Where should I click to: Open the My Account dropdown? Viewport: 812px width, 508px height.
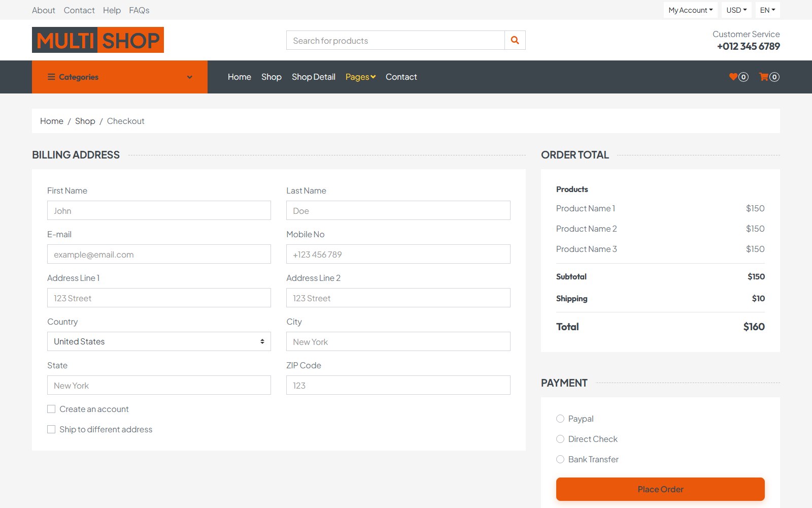click(x=690, y=10)
